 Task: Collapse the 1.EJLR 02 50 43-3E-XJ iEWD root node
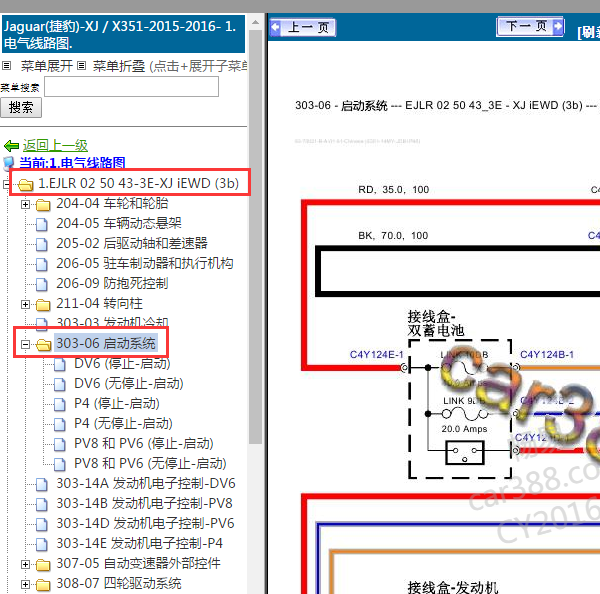pos(5,184)
